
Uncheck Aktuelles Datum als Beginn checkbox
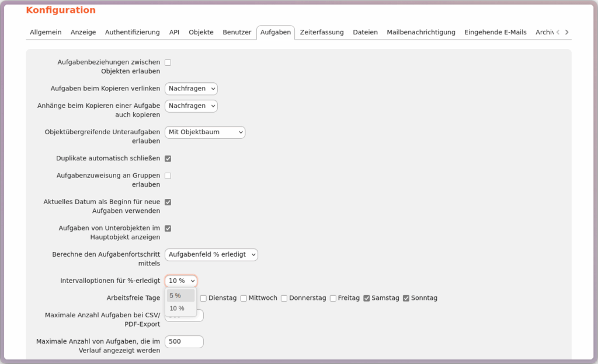pyautogui.click(x=168, y=202)
